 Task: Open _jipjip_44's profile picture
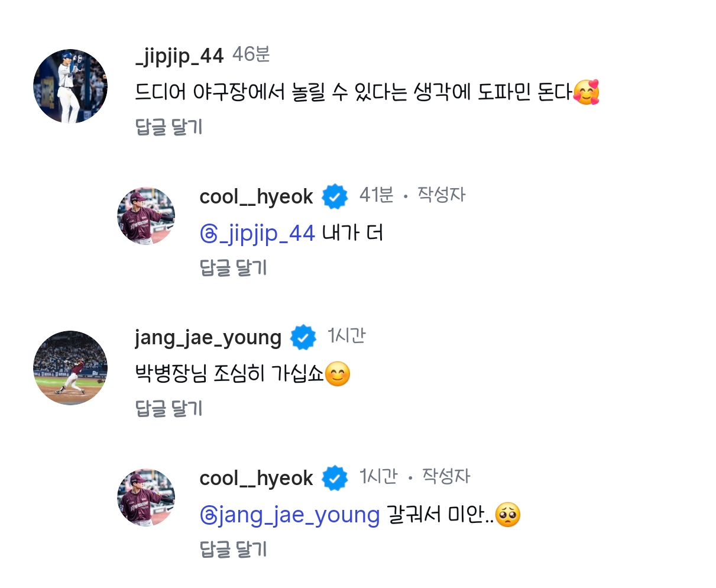coord(70,86)
